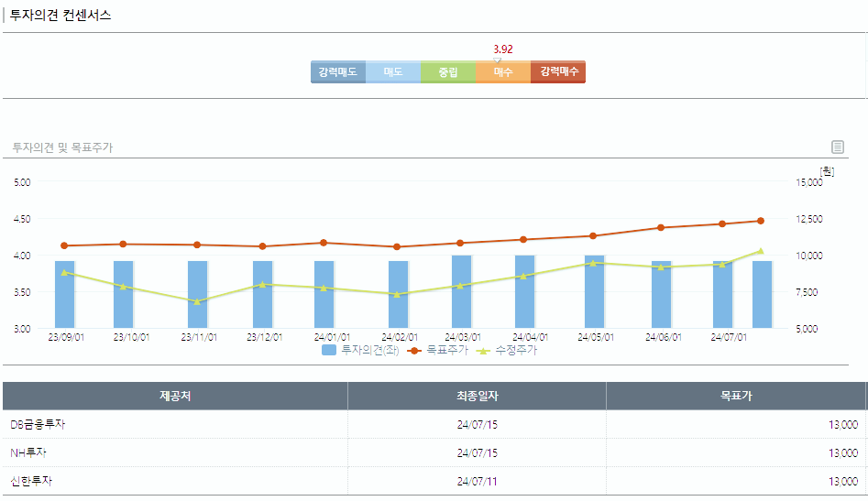Click 13,000 target for 신한투자
The width and height of the screenshot is (868, 501).
coord(843,481)
